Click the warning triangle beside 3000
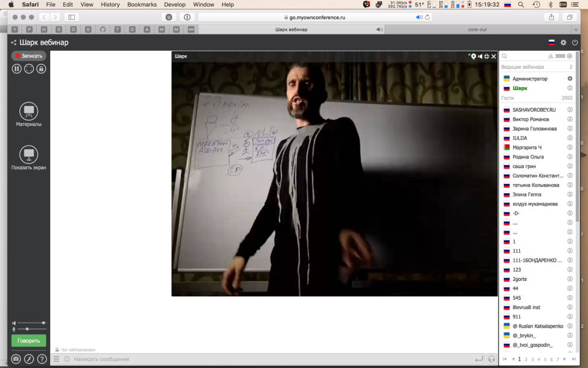This screenshot has height=368, width=588. click(x=551, y=56)
